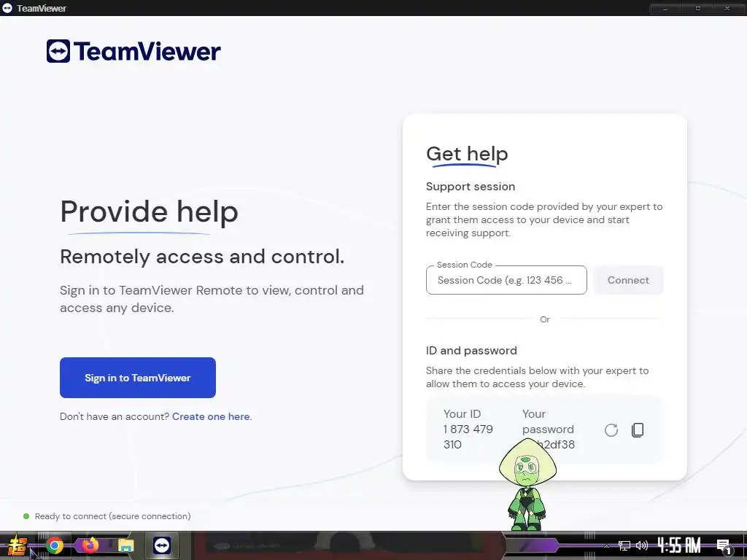Screen dimensions: 747x560
Task: Click the Your password value text
Action: click(555, 444)
